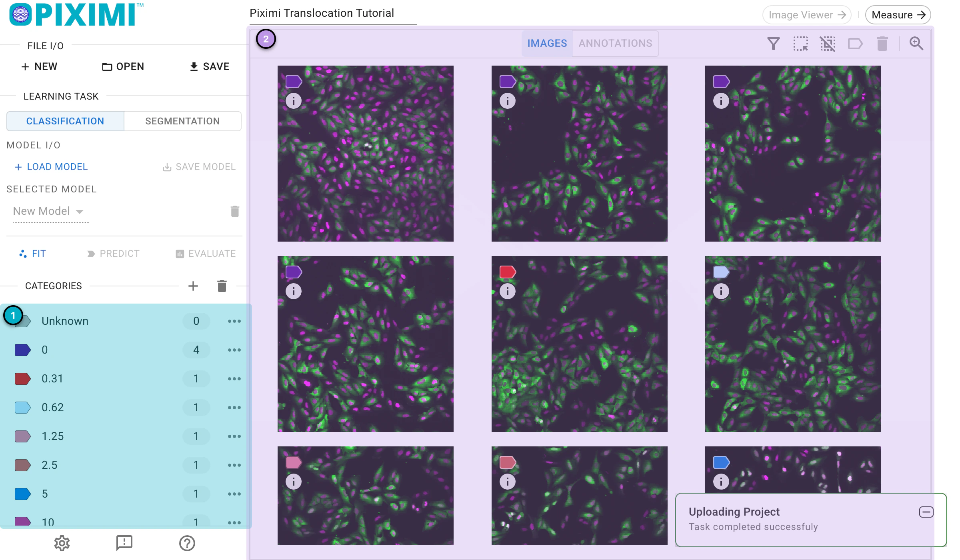Screen dimensions: 960x560
Task: Click the zoom magnifier icon
Action: (x=916, y=43)
